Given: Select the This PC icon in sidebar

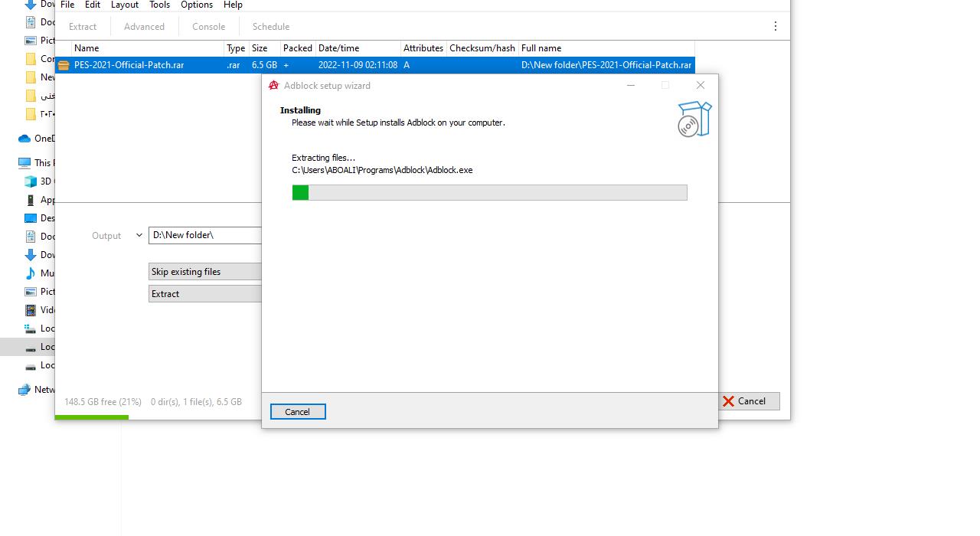Looking at the screenshot, I should point(24,163).
